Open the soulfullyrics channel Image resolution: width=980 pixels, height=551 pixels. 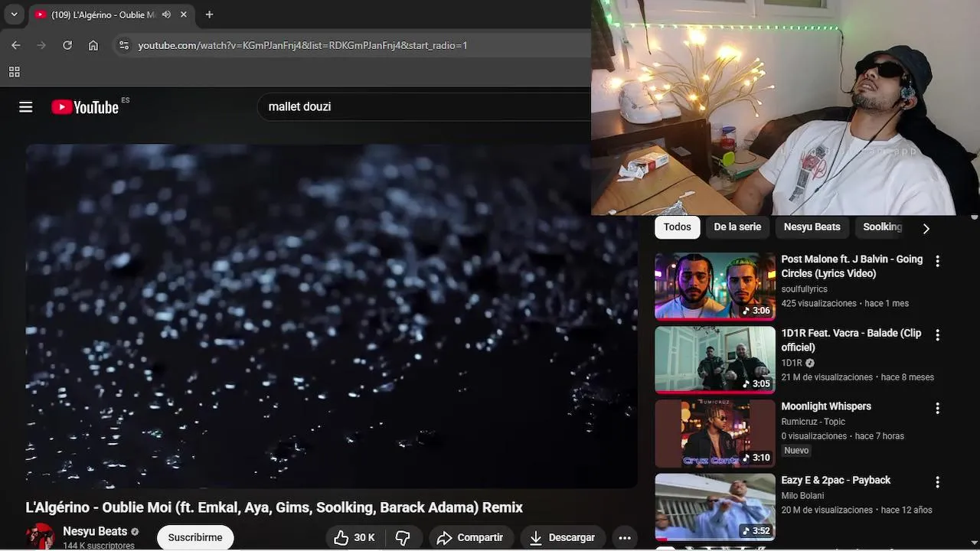[x=804, y=289]
